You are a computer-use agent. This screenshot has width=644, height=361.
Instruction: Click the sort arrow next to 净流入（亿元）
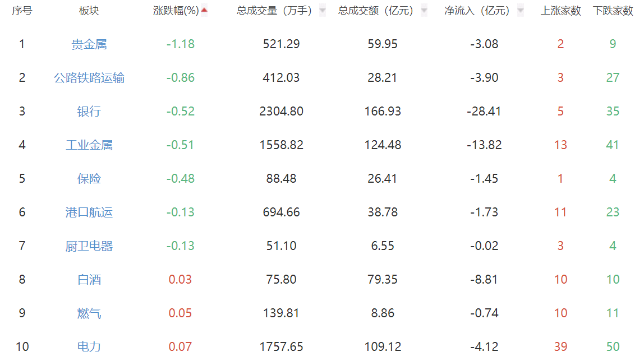click(521, 10)
